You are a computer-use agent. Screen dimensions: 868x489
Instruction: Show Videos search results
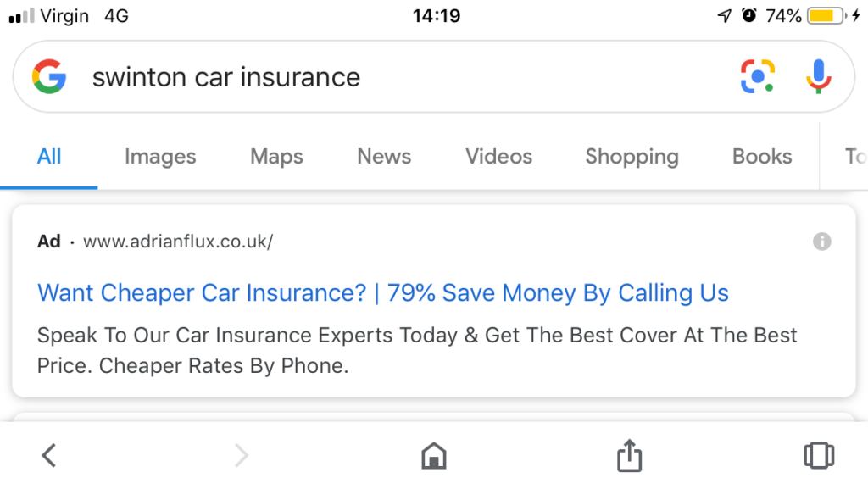click(x=498, y=157)
